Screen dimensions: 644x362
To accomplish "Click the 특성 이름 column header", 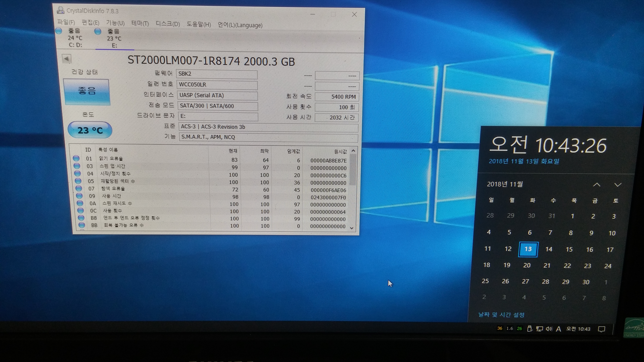I will tap(108, 150).
